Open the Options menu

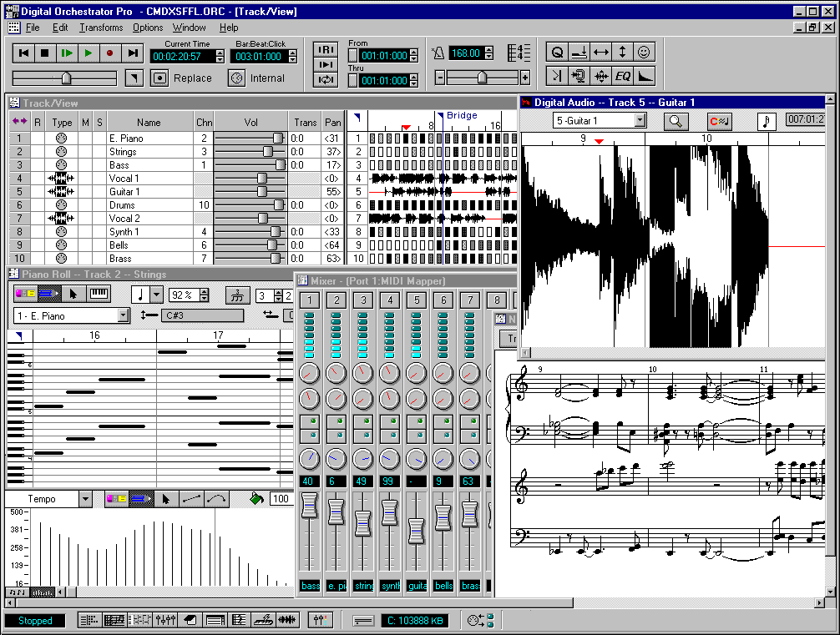[x=148, y=28]
